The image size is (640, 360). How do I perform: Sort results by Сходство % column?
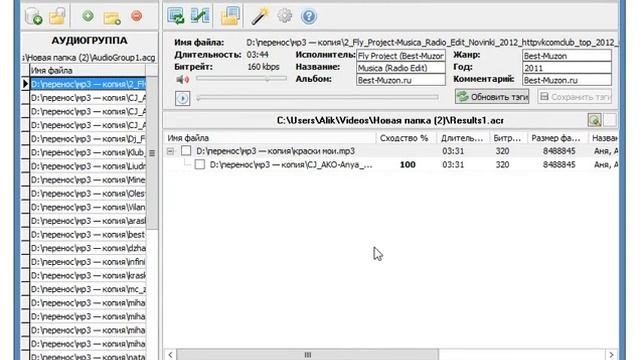point(406,138)
